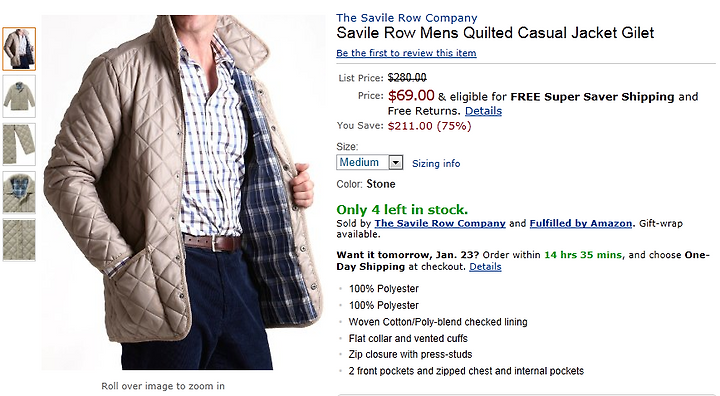Select the first thumbnail of the jacket worn open
Screen dimensions: 720x396
[x=19, y=49]
